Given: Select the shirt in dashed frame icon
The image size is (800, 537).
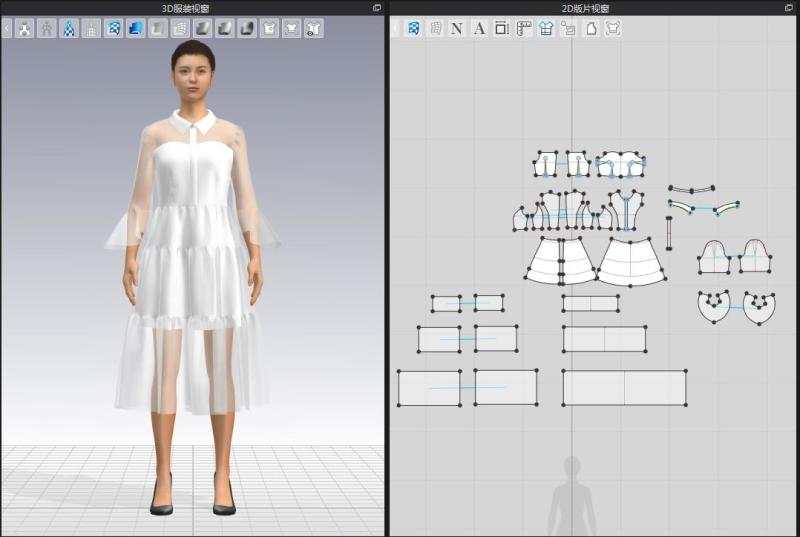Looking at the screenshot, I should click(613, 28).
